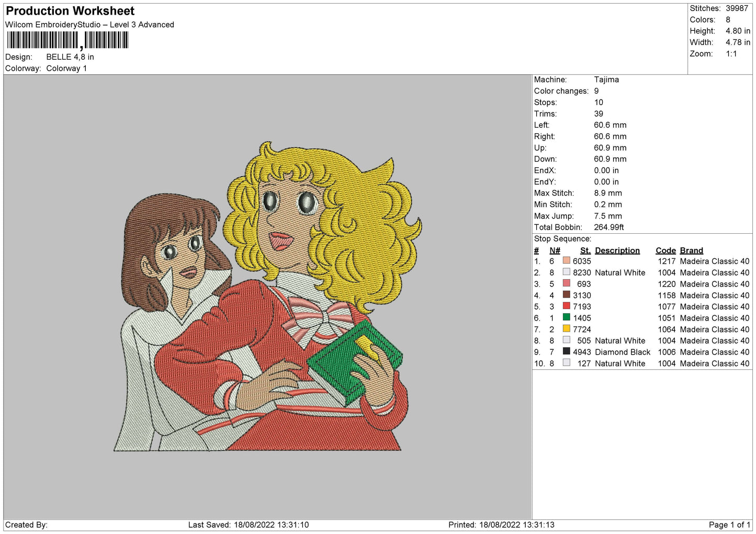The width and height of the screenshot is (756, 534).
Task: Click the Printed timestamp '18/08/2022 13:31:13'
Action: [x=517, y=525]
